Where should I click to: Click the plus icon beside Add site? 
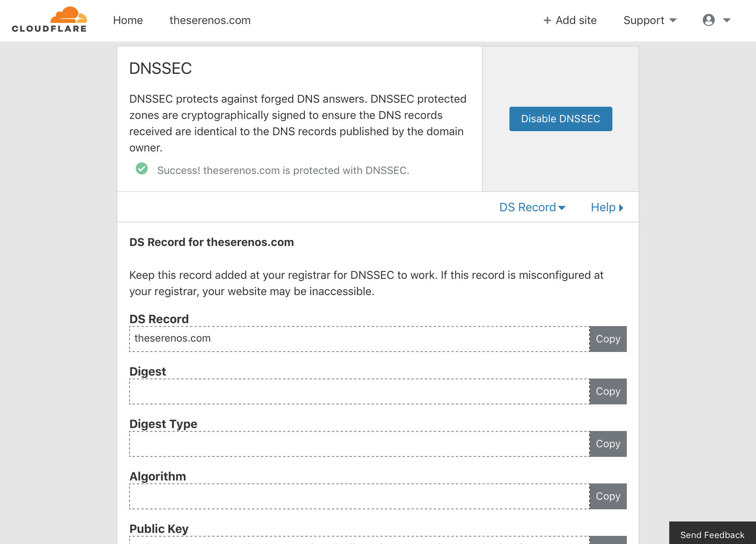tap(547, 20)
